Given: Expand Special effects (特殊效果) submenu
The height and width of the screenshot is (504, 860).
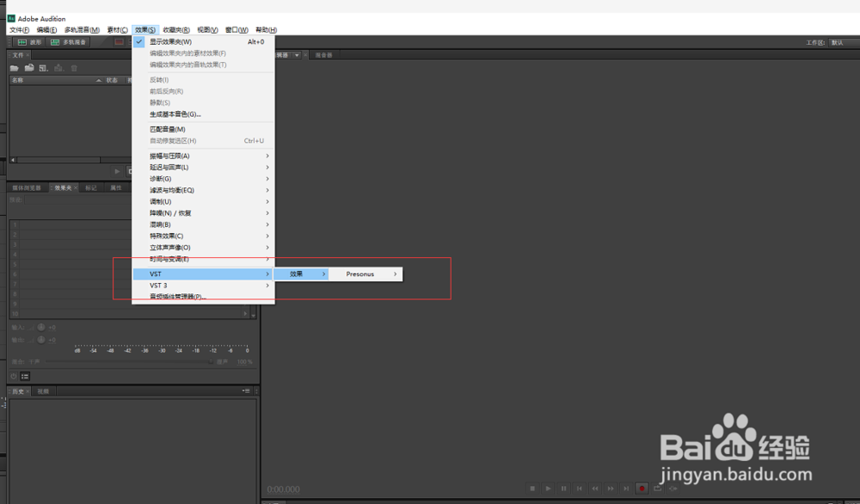Looking at the screenshot, I should pyautogui.click(x=204, y=237).
